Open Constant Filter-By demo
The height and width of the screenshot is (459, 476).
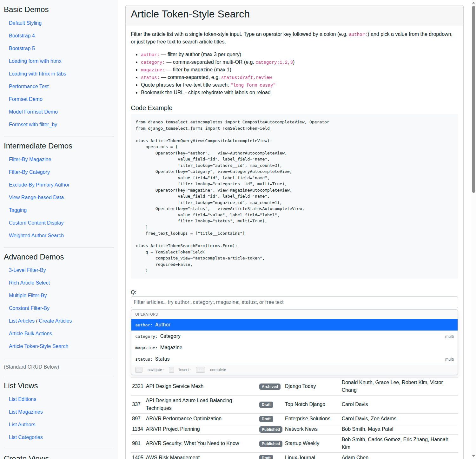[x=29, y=308]
